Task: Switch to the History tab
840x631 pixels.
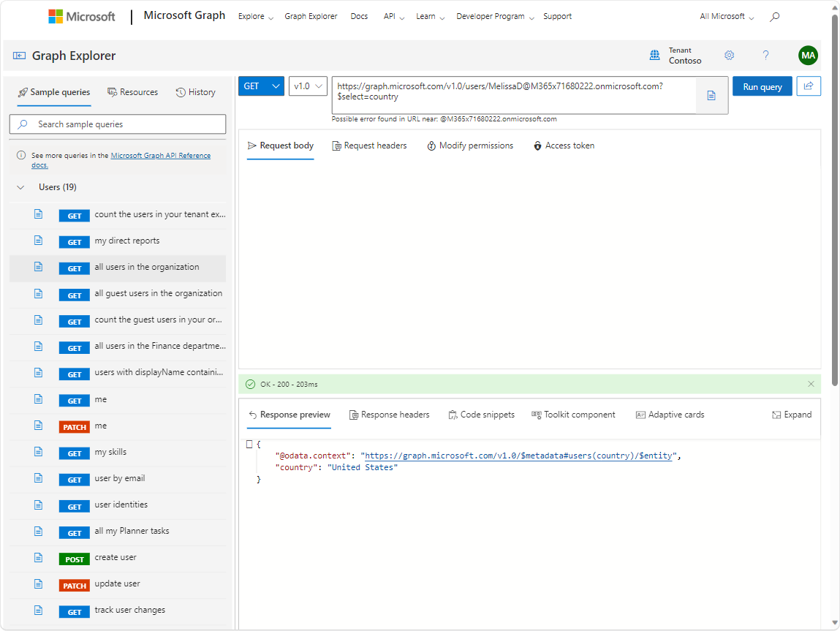Action: (195, 92)
